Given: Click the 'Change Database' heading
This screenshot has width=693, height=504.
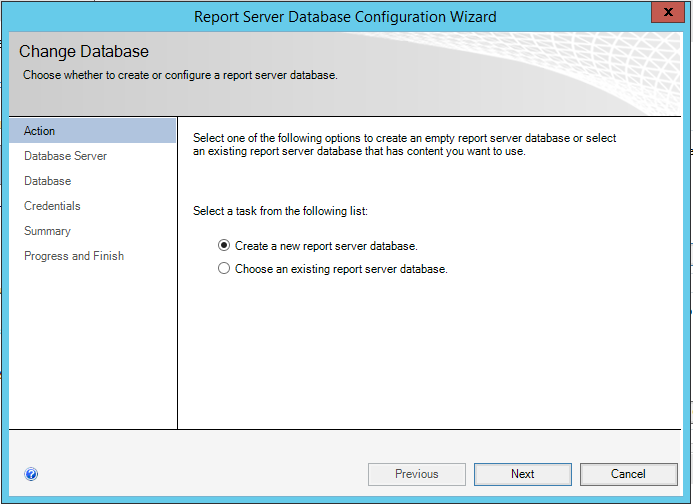Looking at the screenshot, I should click(84, 52).
